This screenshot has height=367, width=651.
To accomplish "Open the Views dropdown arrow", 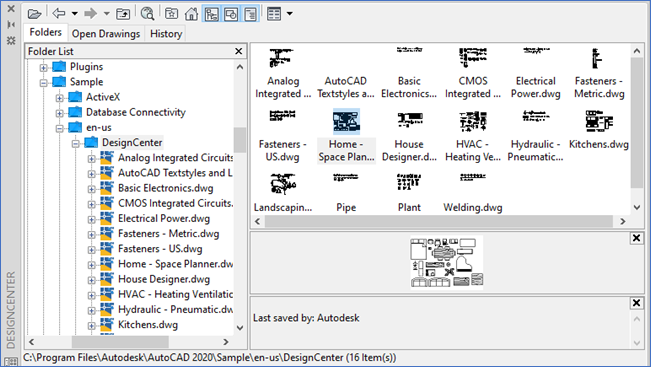I will pyautogui.click(x=290, y=14).
